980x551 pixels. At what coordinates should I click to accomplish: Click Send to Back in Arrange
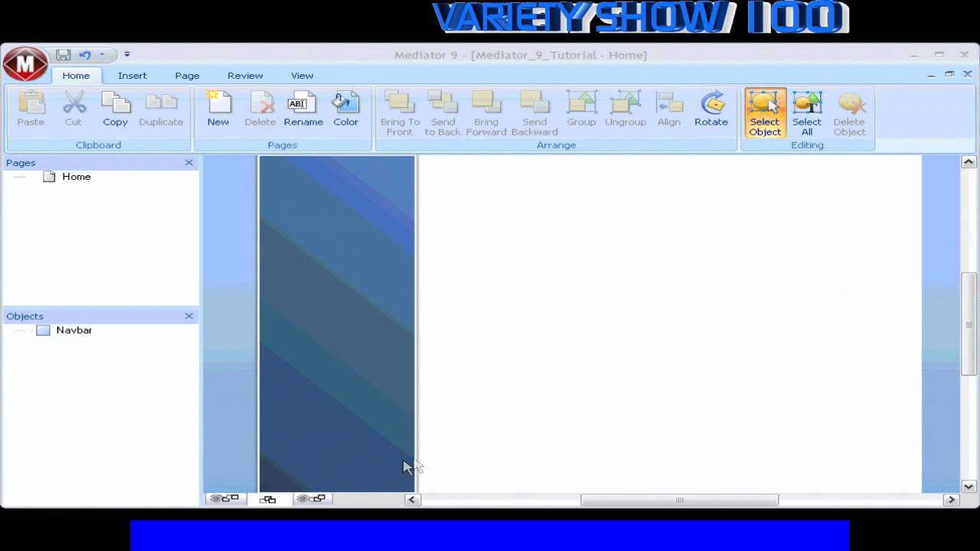[x=443, y=114]
